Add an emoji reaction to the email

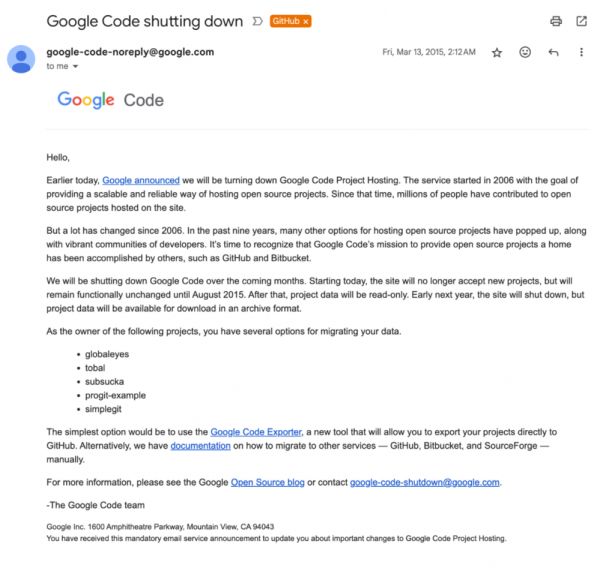[525, 52]
